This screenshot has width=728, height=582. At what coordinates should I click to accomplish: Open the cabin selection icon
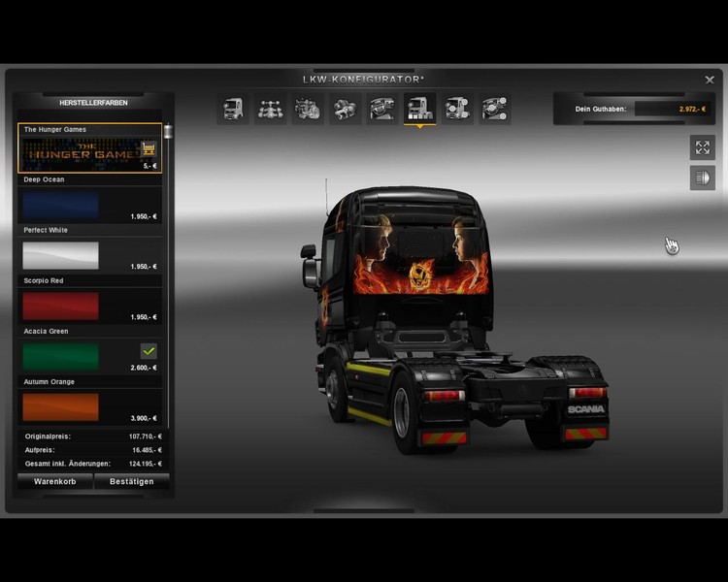233,109
